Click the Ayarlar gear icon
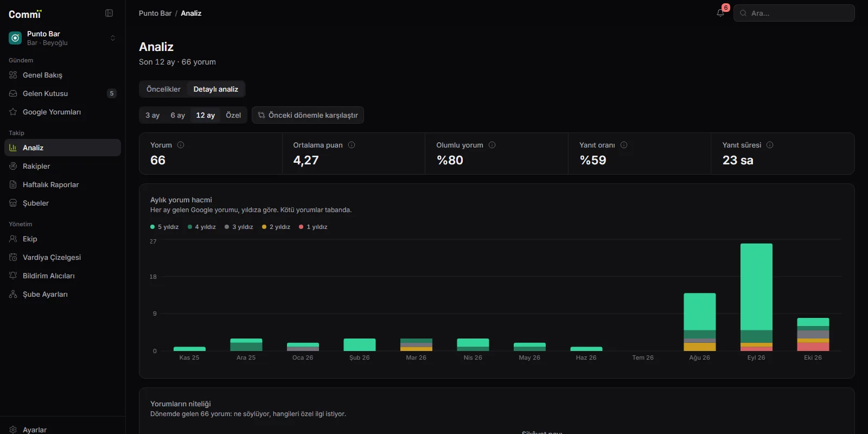Viewport: 868px width, 434px height. point(13,430)
